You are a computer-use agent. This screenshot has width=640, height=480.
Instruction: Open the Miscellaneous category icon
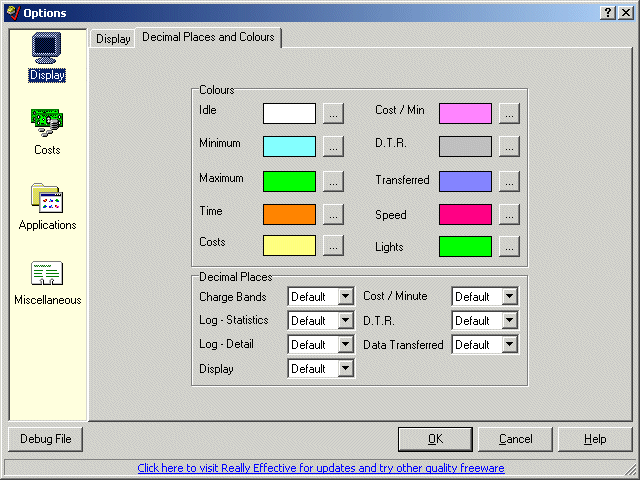click(47, 273)
